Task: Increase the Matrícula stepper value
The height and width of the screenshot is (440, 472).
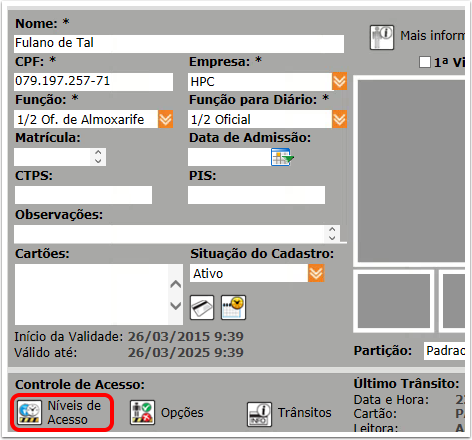Action: coord(98,153)
